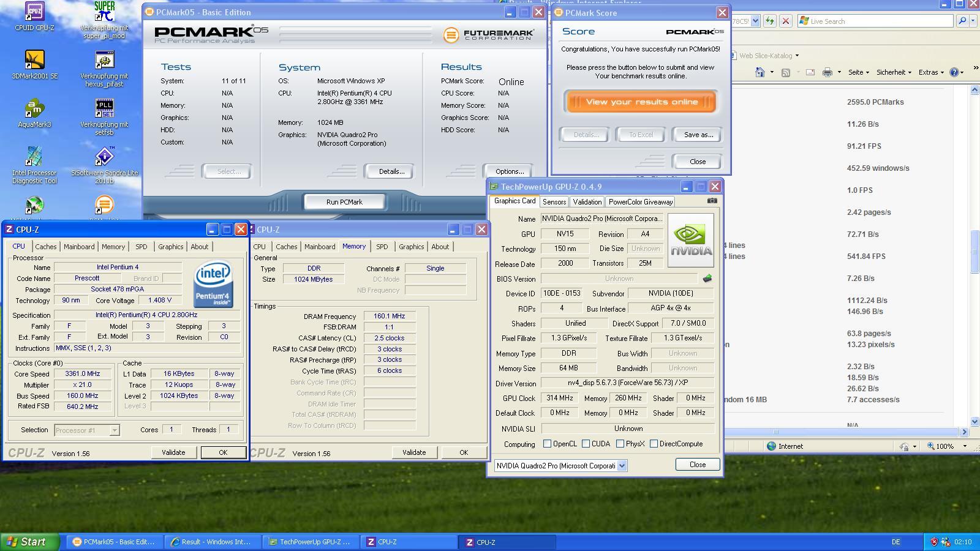The width and height of the screenshot is (980, 551).
Task: Click the Live Search magnifier icon
Action: click(x=962, y=21)
